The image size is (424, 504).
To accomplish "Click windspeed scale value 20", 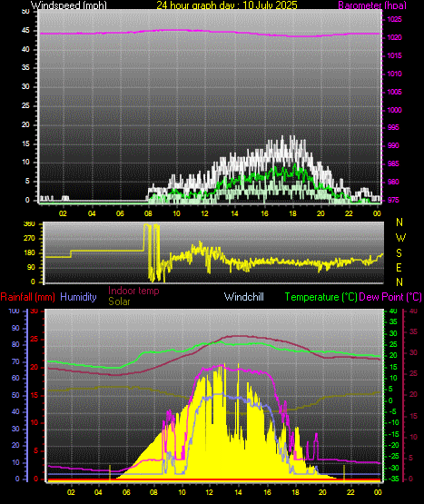I will [x=25, y=125].
